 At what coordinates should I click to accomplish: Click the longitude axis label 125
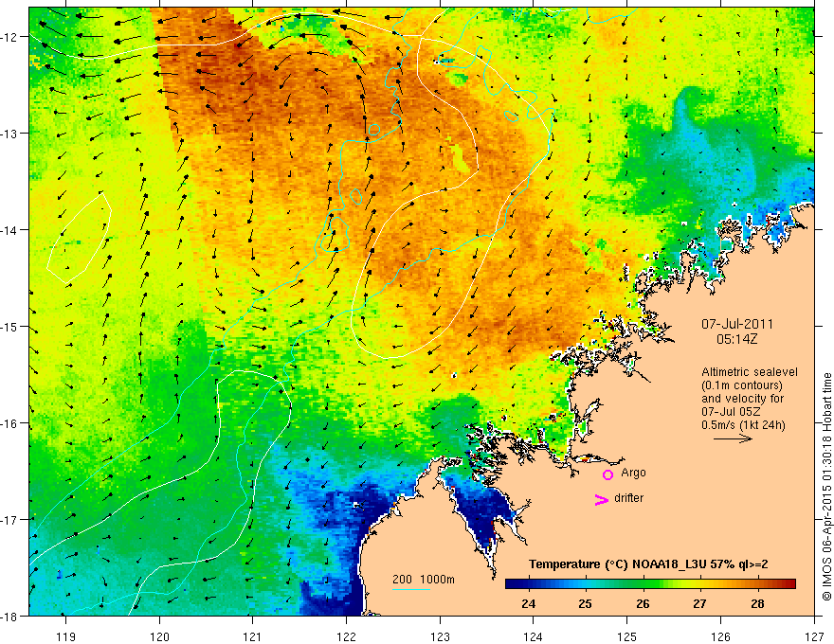click(x=627, y=636)
